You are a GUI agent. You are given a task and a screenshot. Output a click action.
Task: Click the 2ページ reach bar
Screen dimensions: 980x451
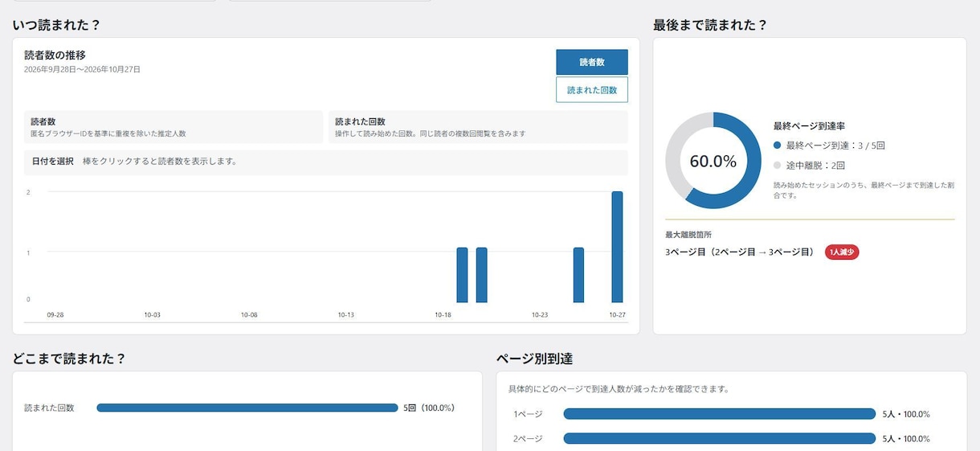(720, 438)
